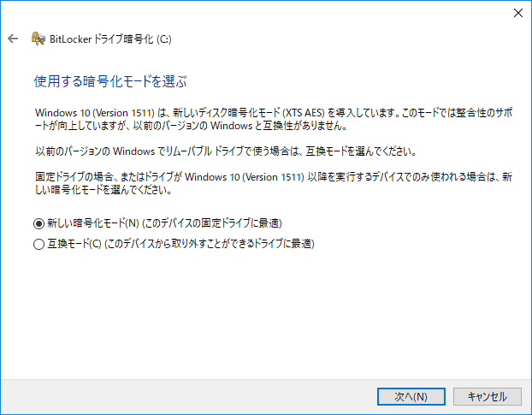This screenshot has width=532, height=415.
Task: Close the BitLocker wizard window
Action: [517, 13]
